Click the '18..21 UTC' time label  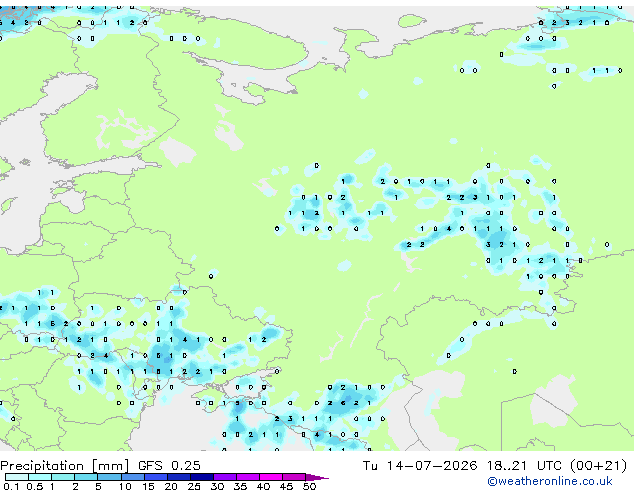pos(524,466)
